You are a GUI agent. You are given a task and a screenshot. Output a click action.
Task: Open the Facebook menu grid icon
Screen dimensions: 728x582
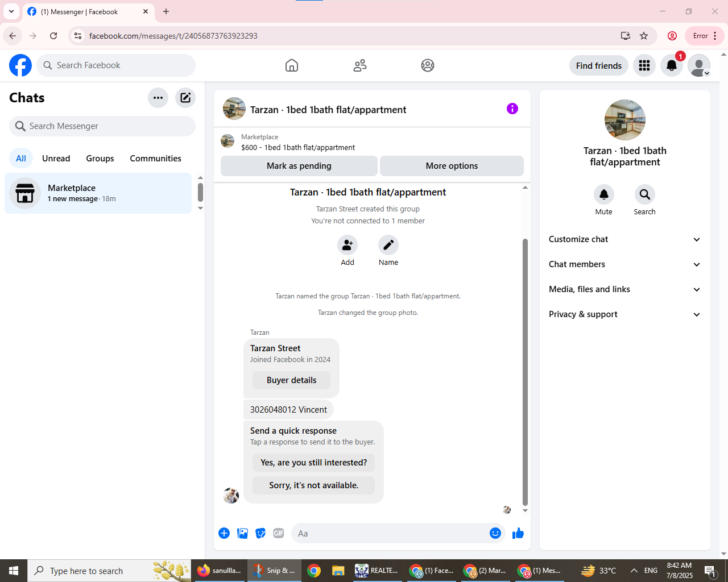point(644,65)
